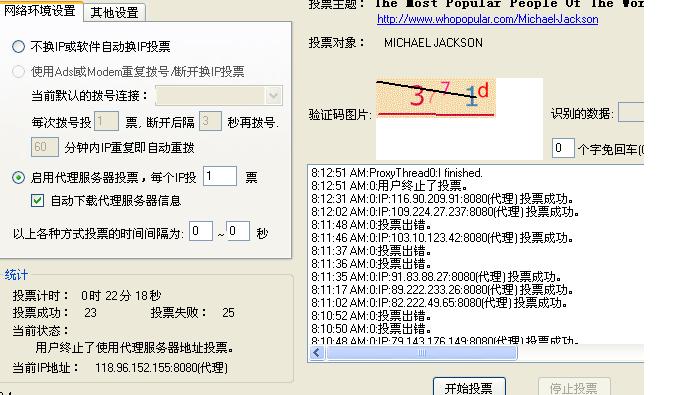Viewport: 683px width, 395px height.
Task: Click the 开始投票 button
Action: point(469,387)
